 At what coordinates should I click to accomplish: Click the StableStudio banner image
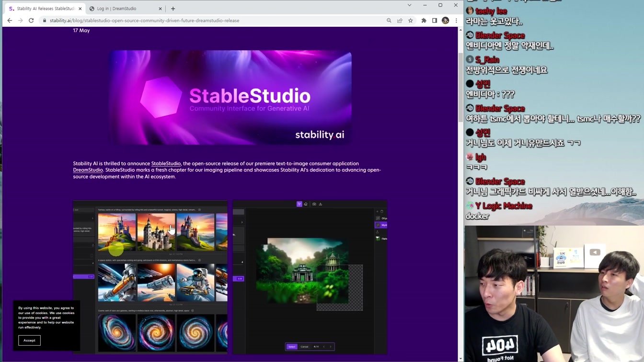(x=231, y=97)
